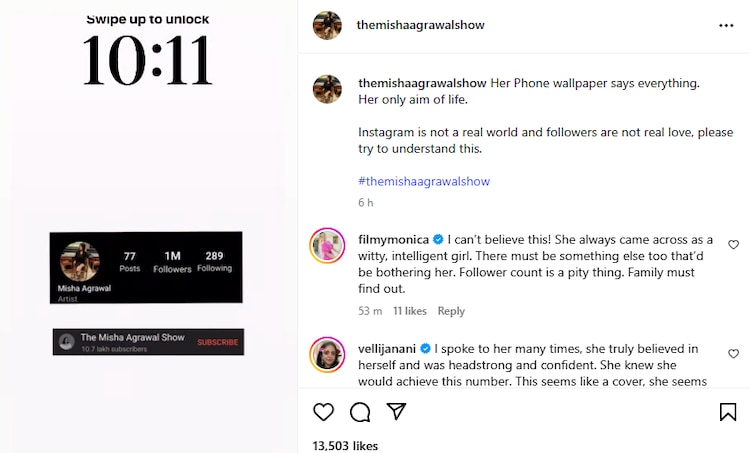
Task: Open more options three-dot menu
Action: click(726, 25)
